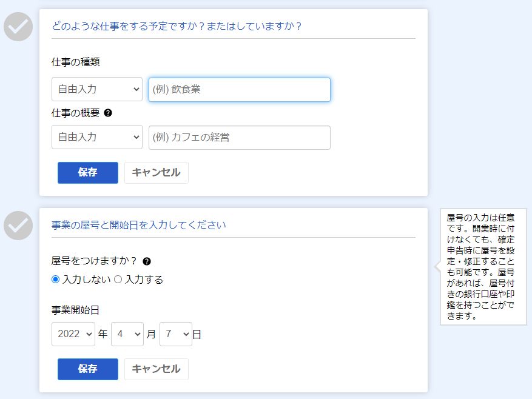Select the 入力しない radio button

pyautogui.click(x=55, y=279)
